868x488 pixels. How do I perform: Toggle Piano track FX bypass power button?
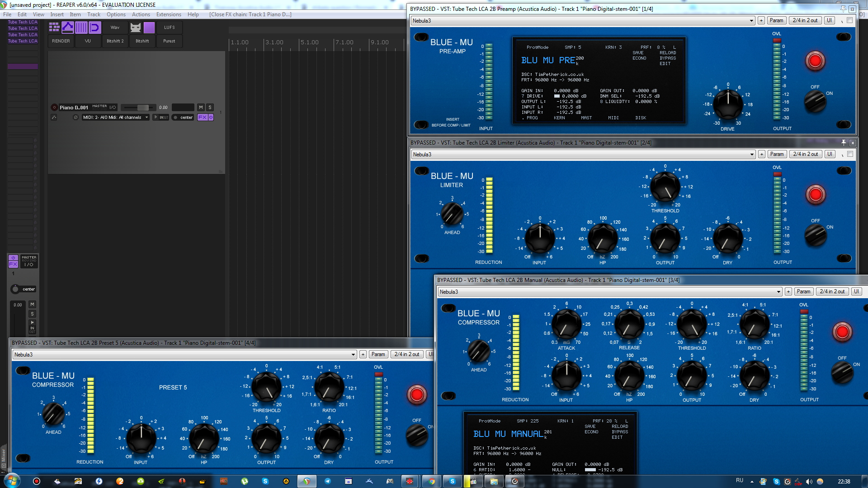coord(211,117)
